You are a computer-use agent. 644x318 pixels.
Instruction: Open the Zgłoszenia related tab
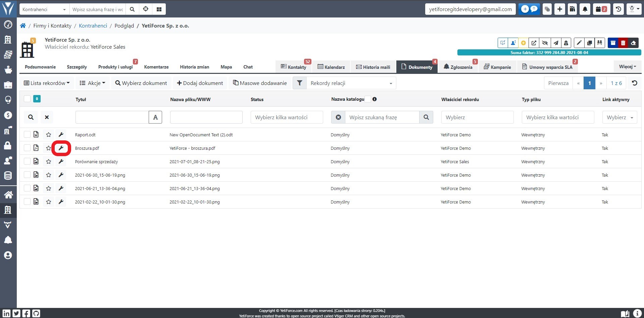click(x=458, y=67)
